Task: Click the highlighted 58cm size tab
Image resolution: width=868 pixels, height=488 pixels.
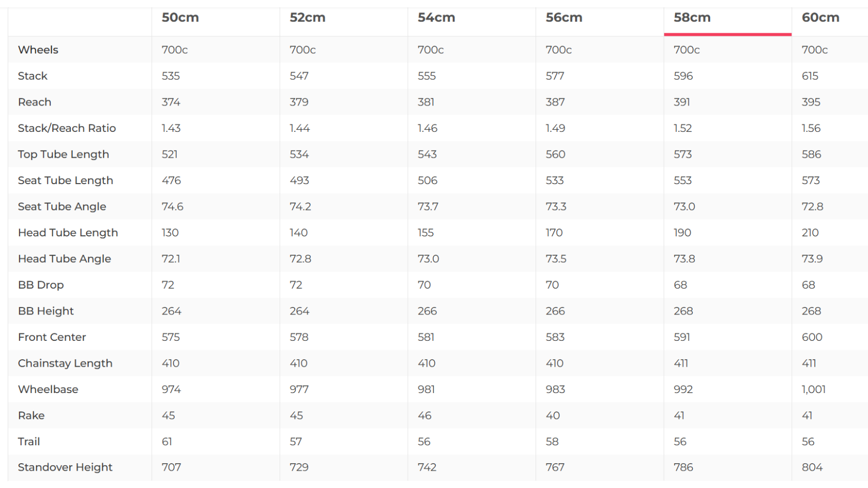Action: point(692,17)
